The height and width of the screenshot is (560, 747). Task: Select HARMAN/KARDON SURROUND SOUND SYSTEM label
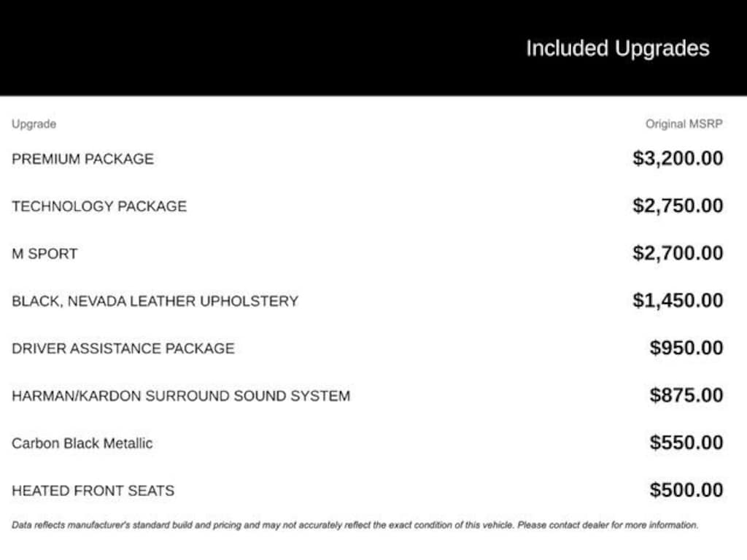tap(181, 396)
